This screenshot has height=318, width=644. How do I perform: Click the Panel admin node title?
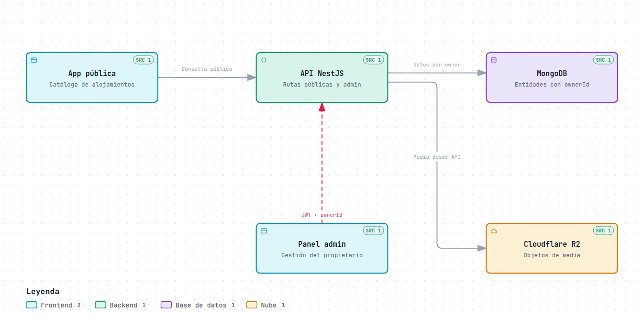point(322,244)
